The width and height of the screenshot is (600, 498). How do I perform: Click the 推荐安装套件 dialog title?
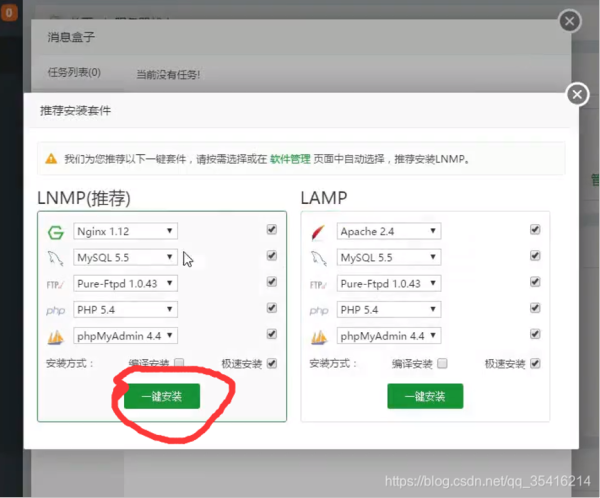(x=75, y=111)
